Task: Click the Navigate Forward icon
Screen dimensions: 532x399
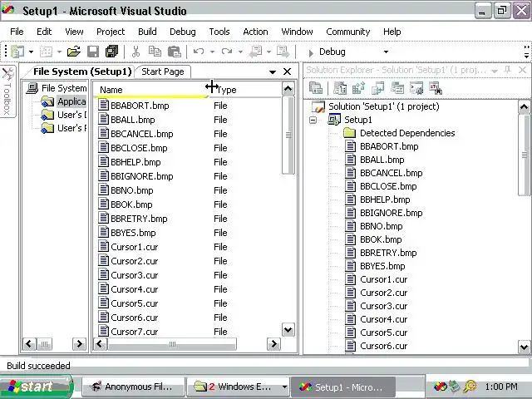Action: click(283, 52)
